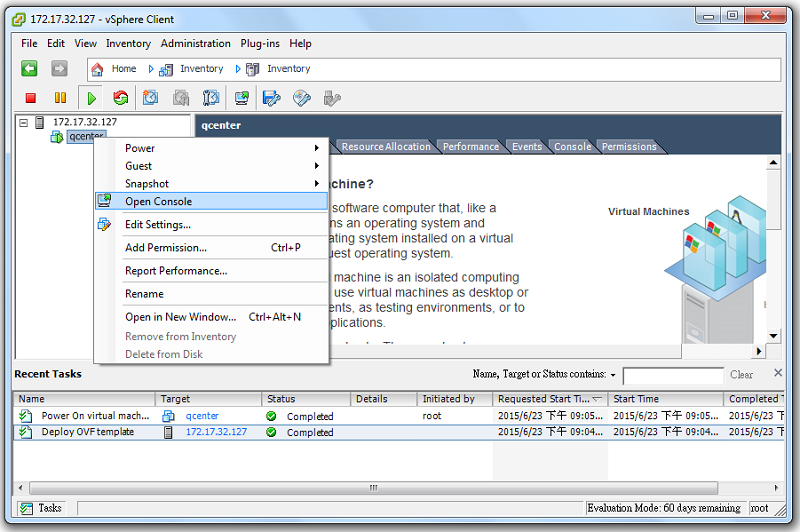800x532 pixels.
Task: Collapse the 172.17.32.127 host tree node
Action: pyautogui.click(x=23, y=122)
